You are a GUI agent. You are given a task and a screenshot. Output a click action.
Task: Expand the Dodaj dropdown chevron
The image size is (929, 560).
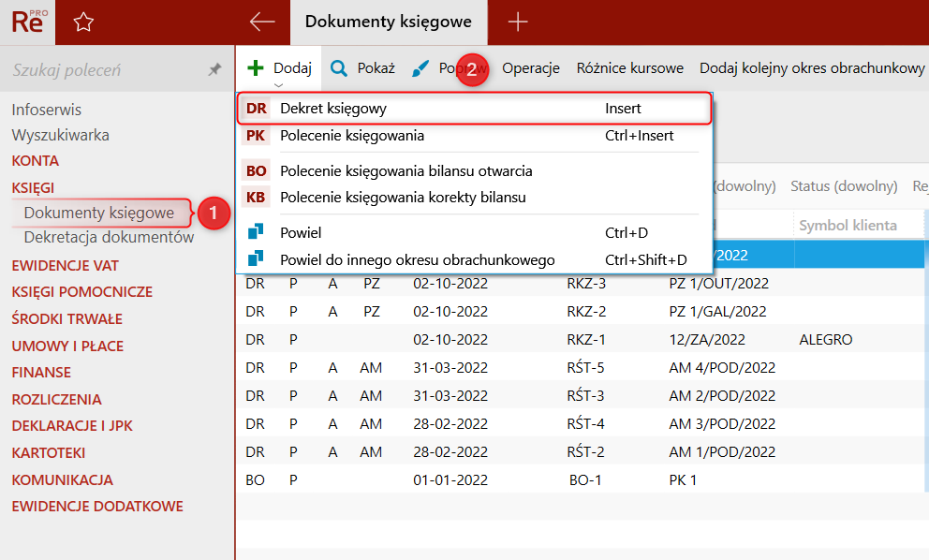click(x=278, y=85)
